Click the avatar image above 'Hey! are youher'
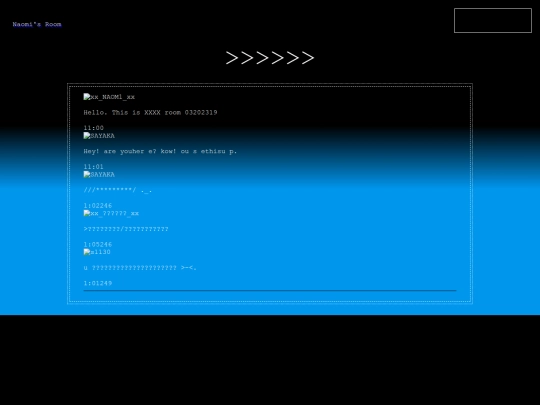Viewport: 540px width, 405px height. click(x=99, y=136)
